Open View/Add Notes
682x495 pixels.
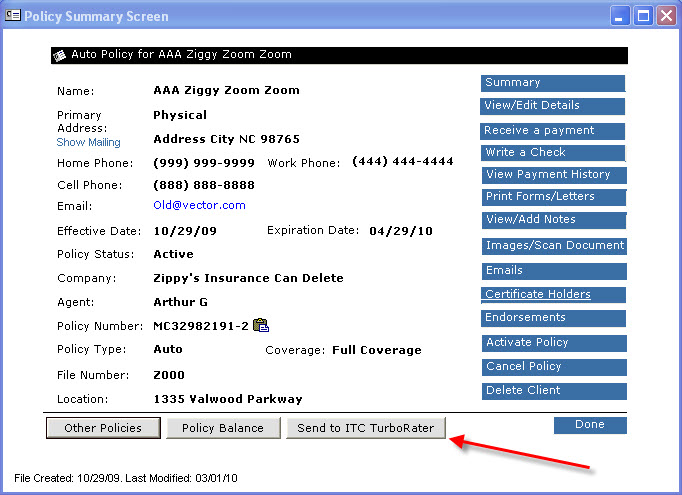coord(552,220)
